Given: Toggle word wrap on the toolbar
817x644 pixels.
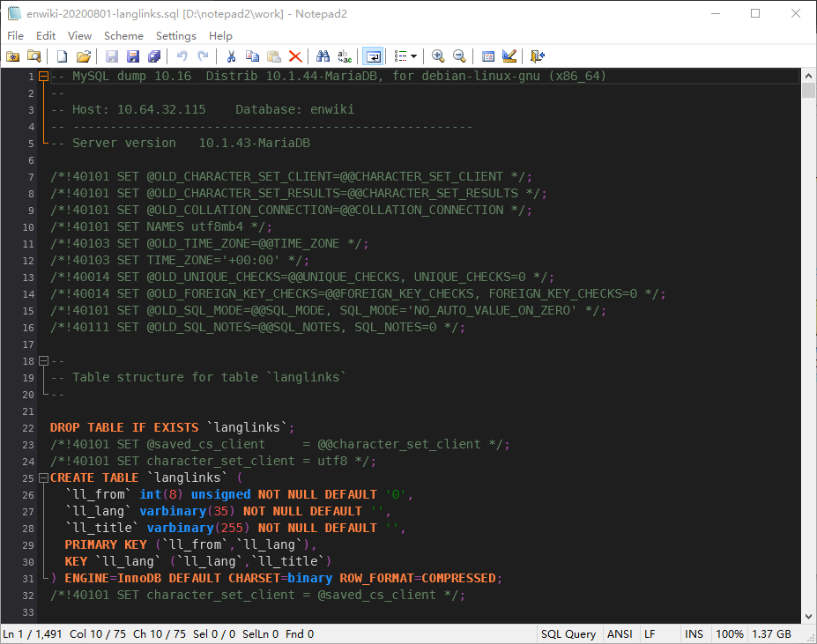Looking at the screenshot, I should coord(373,56).
